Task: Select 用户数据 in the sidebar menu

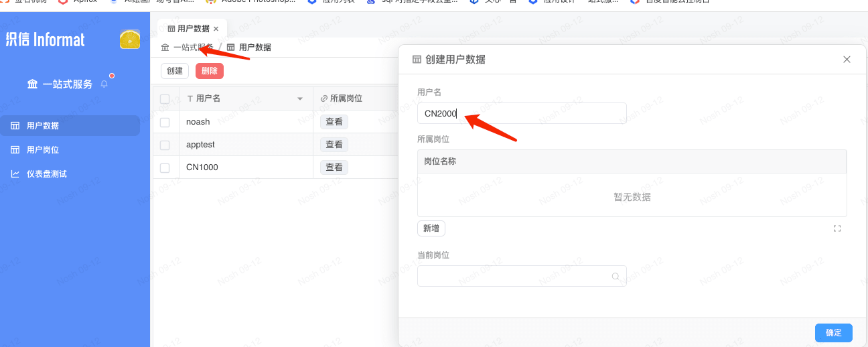Action: 70,126
